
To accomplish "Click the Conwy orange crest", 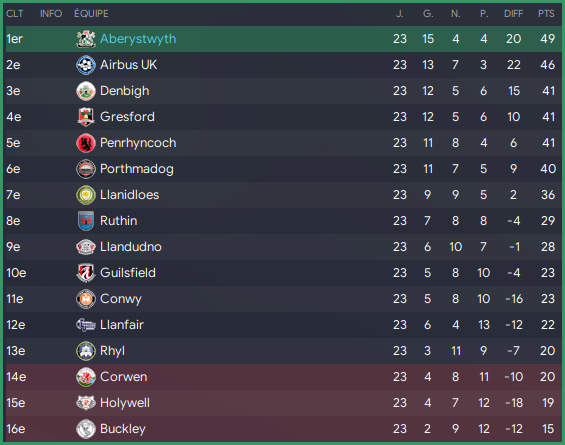I will coord(86,299).
